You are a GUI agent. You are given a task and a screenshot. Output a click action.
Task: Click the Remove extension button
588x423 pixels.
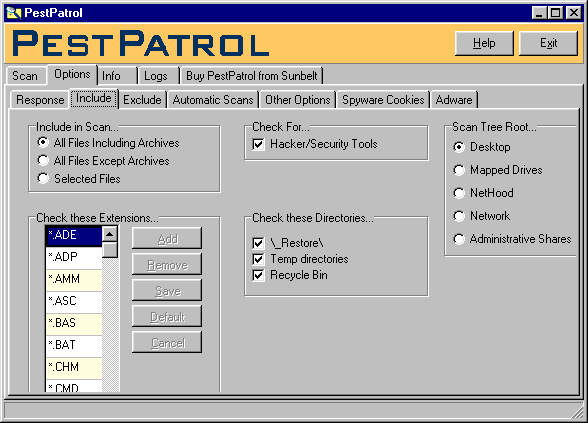pos(167,264)
